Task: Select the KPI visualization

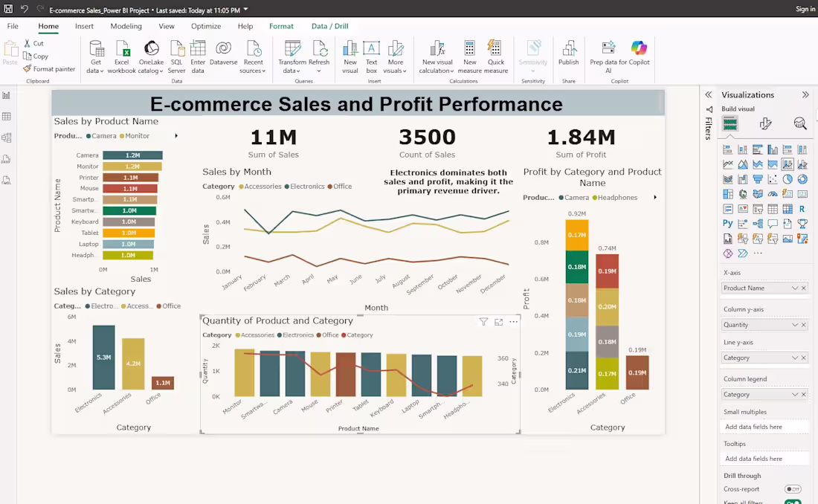Action: point(743,209)
